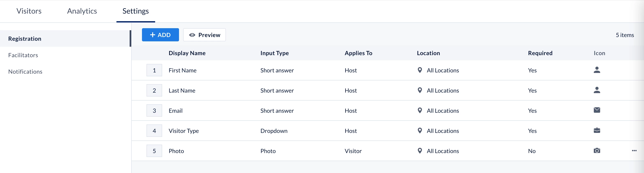Click the camera icon in Photo row
644x173 pixels.
tap(597, 151)
